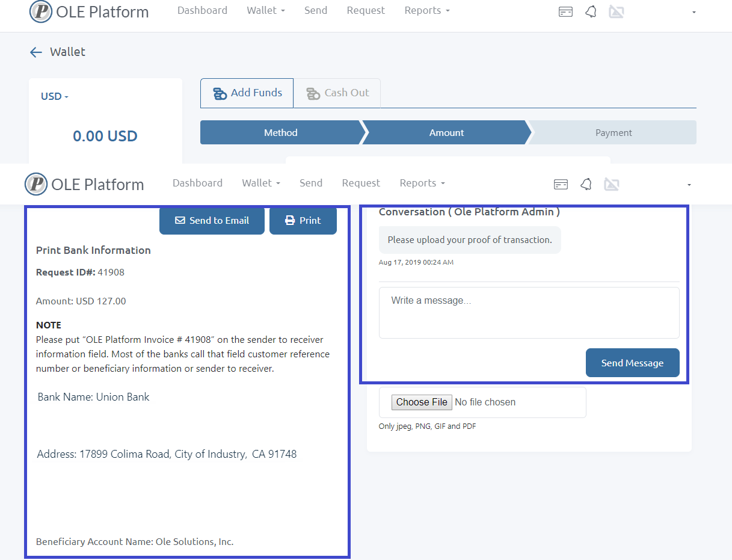Open Send in the upper navbar
The image size is (732, 560).
(316, 10)
